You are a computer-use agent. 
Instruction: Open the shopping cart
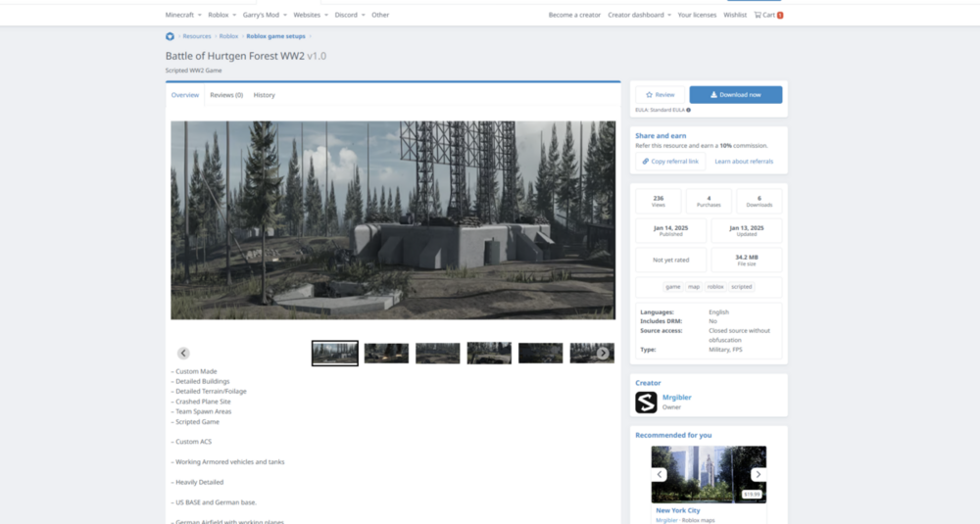coord(768,15)
